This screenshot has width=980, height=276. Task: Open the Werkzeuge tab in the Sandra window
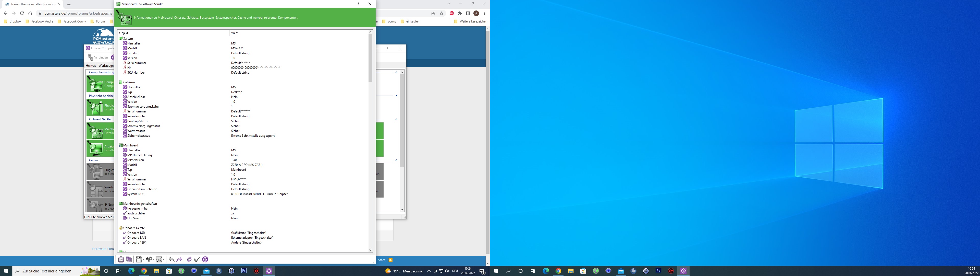click(106, 66)
